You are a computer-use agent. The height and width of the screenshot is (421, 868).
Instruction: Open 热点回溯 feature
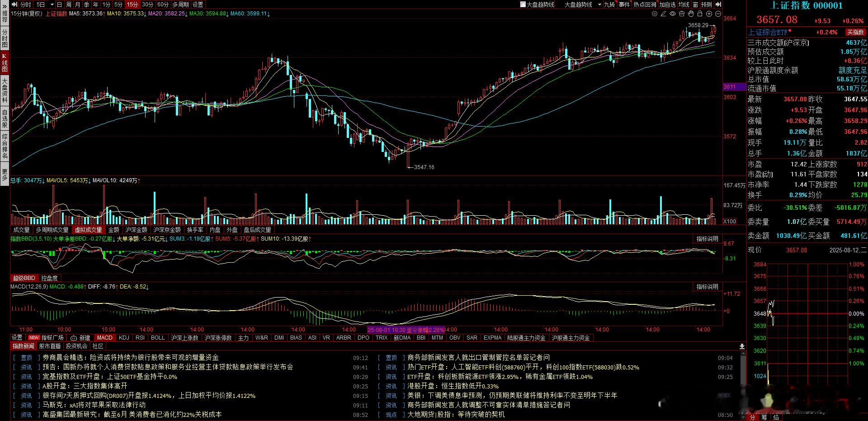[645, 5]
